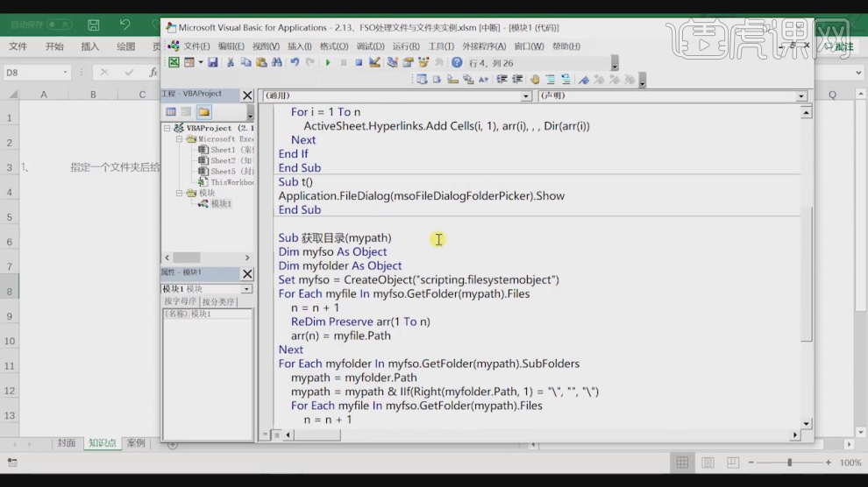Open the Properties Window toolbar icon
The image size is (868, 487).
coord(408,62)
